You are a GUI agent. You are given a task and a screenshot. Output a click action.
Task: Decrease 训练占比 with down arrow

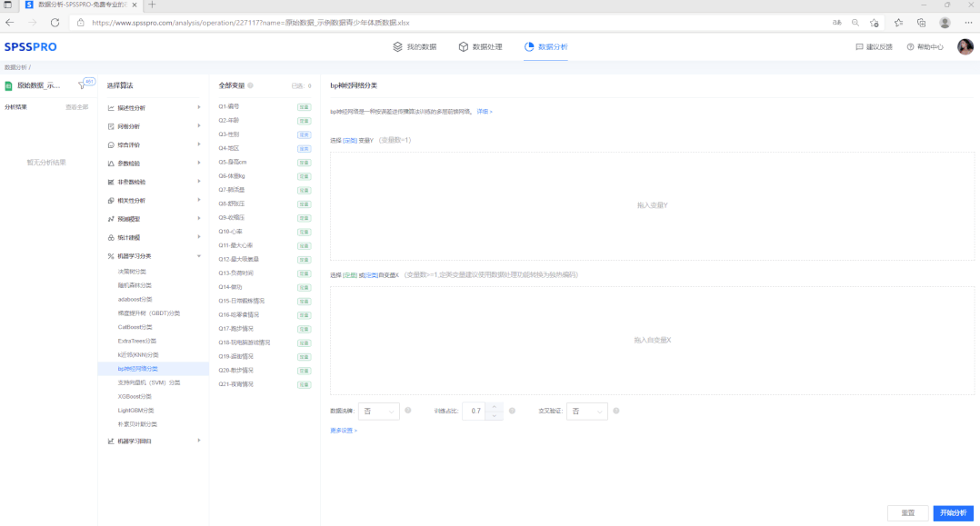point(494,415)
